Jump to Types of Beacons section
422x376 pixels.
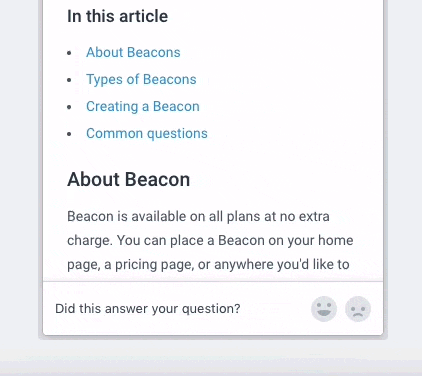[x=141, y=79]
